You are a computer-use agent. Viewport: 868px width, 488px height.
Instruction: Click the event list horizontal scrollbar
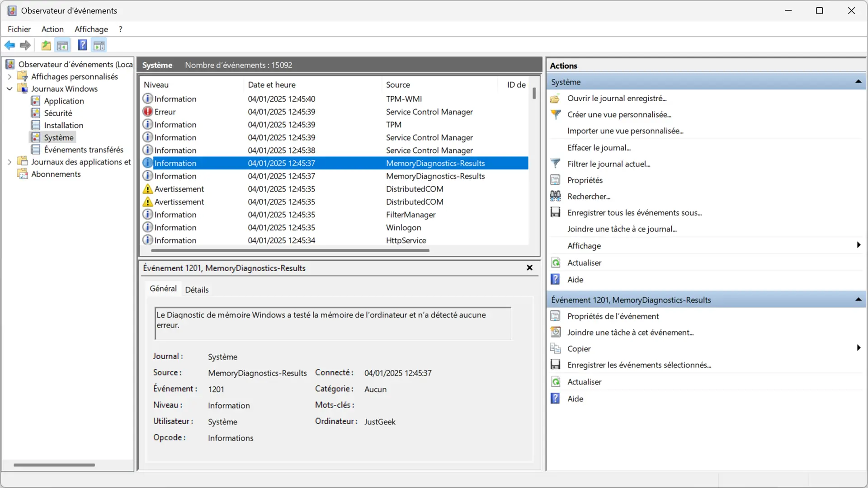coord(290,250)
